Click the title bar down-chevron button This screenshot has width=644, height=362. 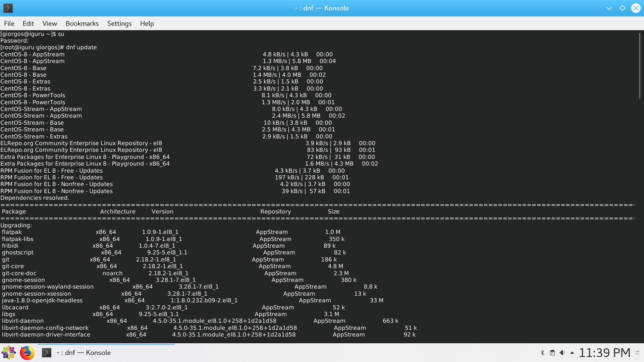coord(609,8)
